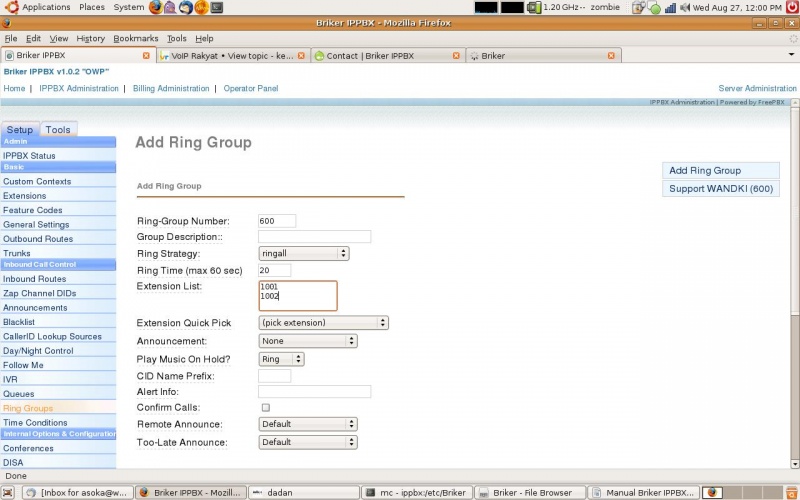The height and width of the screenshot is (500, 800).
Task: Close the Contact | Briker IPPBX tab
Action: [x=457, y=56]
